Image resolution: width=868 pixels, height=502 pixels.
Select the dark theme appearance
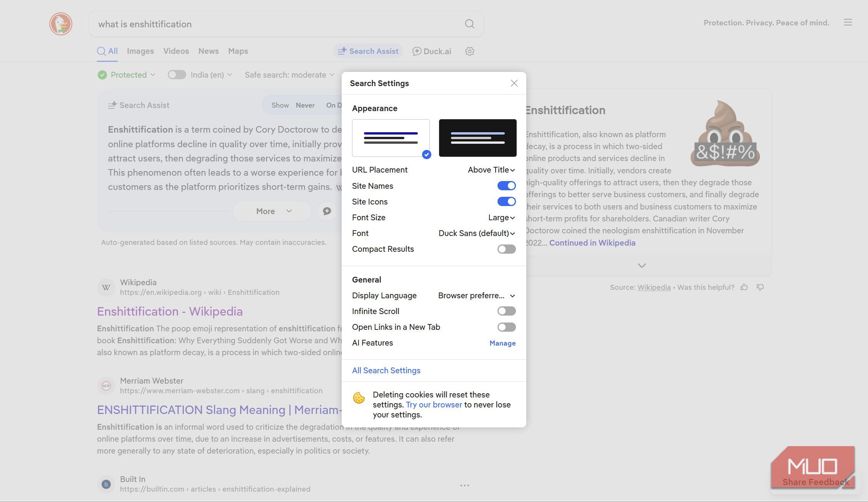[478, 138]
